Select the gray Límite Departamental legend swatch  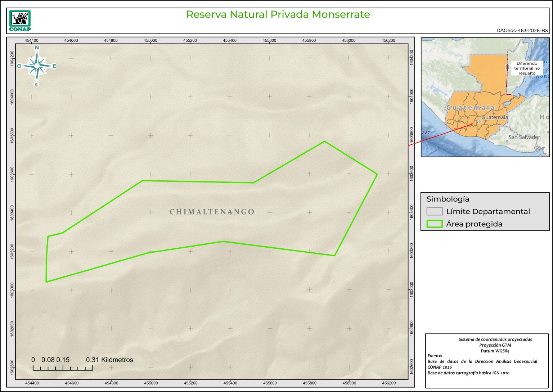click(x=434, y=211)
